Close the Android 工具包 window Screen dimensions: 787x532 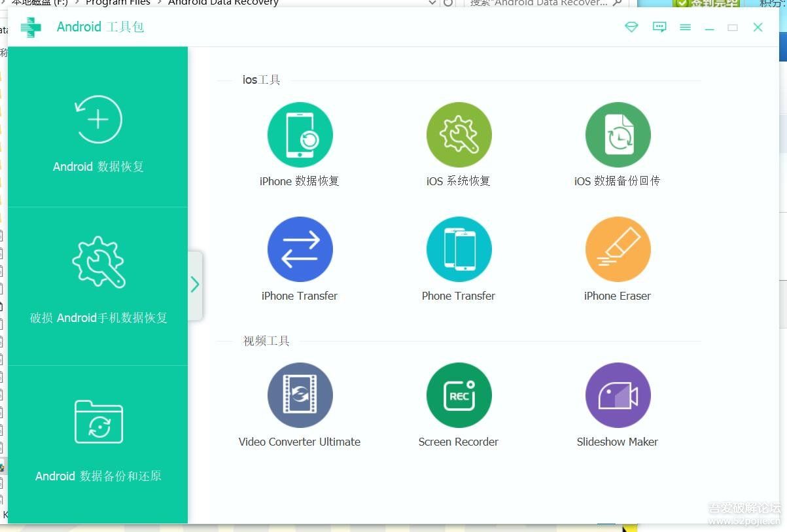click(758, 27)
